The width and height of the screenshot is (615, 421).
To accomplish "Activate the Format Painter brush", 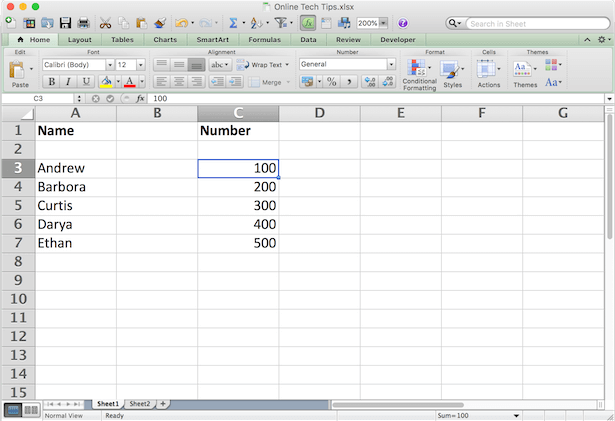I will click(x=160, y=23).
